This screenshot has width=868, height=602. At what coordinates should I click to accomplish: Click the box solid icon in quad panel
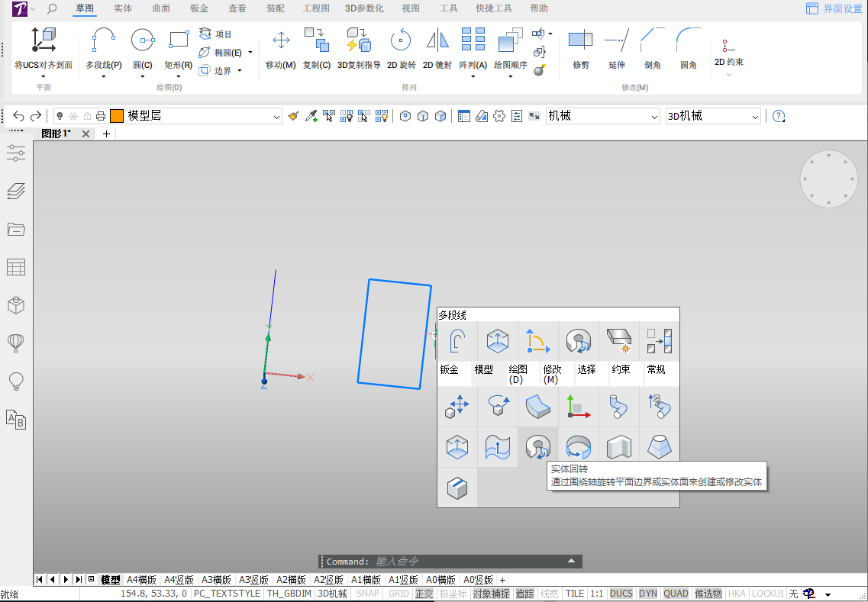point(457,488)
